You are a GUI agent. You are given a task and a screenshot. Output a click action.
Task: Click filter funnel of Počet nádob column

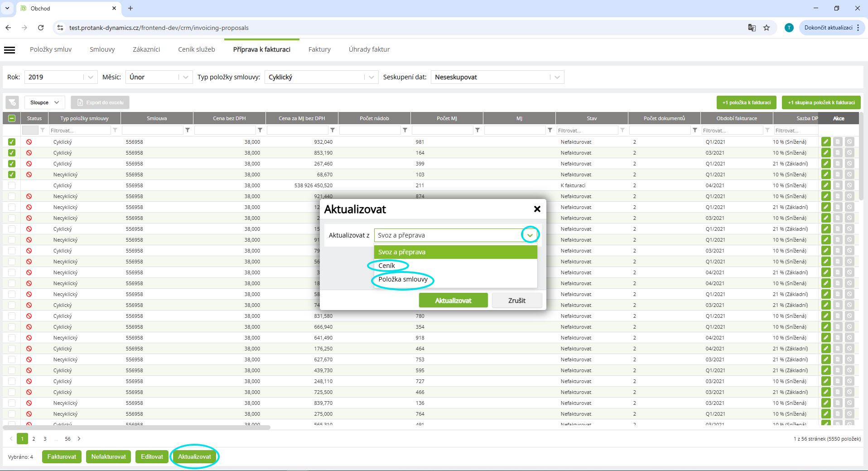pos(405,130)
